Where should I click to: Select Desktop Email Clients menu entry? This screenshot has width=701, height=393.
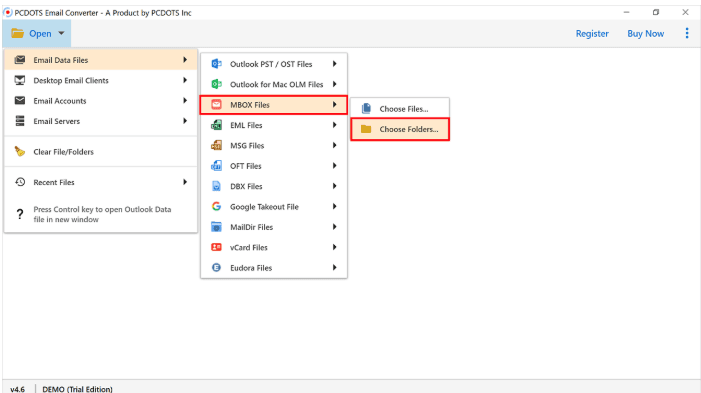[x=101, y=80]
